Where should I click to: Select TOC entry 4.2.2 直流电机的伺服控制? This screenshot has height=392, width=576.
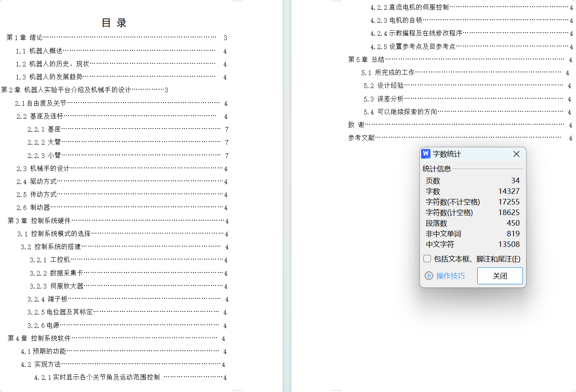[x=472, y=7]
